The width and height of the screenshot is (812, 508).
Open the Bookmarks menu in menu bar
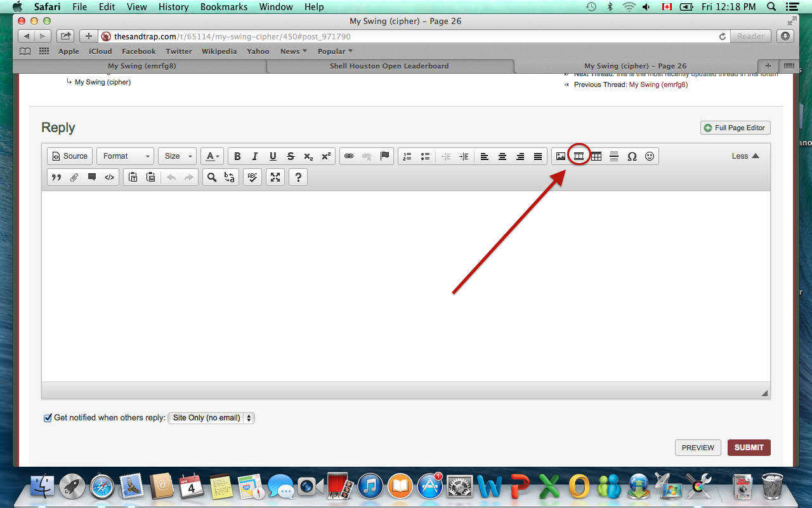(219, 7)
